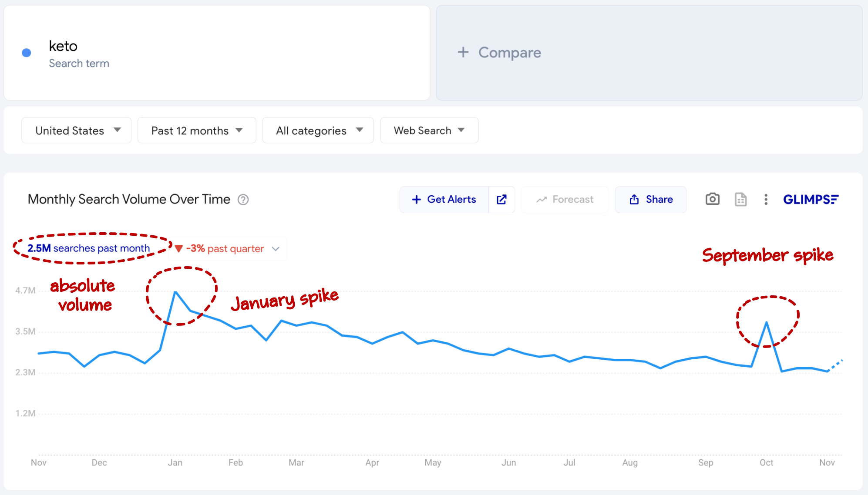Click the dotted forecast segment at line end
This screenshot has height=495, width=868.
(835, 365)
